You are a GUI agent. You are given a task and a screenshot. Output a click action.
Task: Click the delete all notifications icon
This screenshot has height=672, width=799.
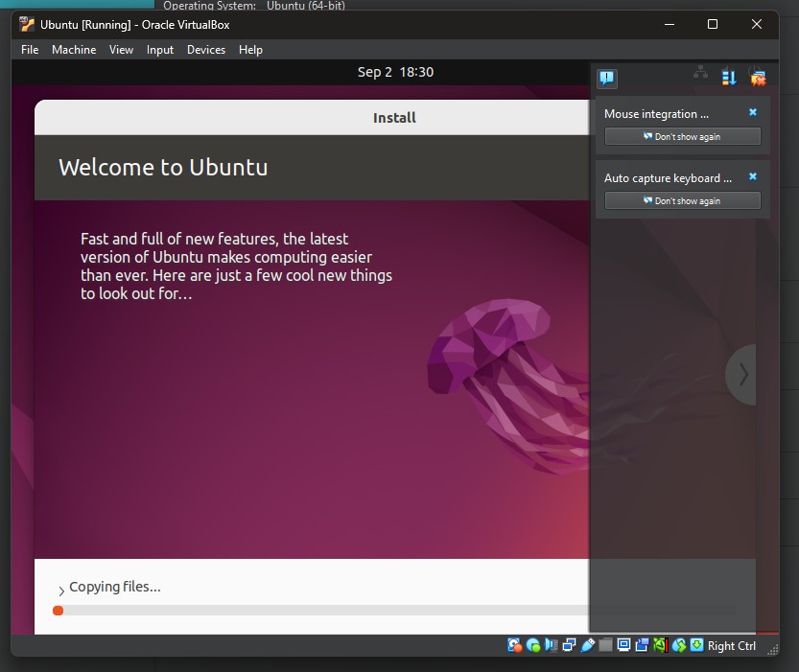pos(758,76)
